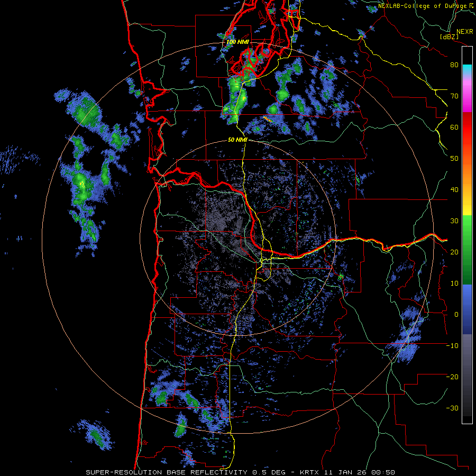Click the "NEXR" label above the color scale
The width and height of the screenshot is (476, 476).
(464, 32)
